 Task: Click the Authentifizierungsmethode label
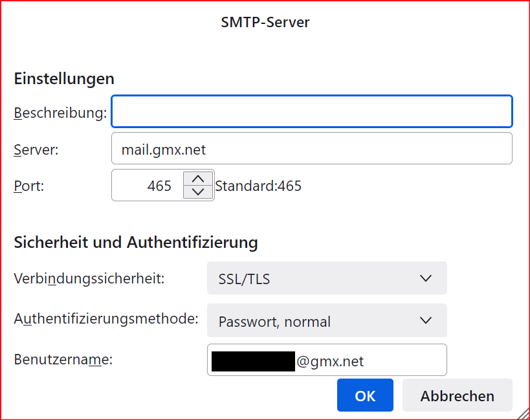click(105, 319)
